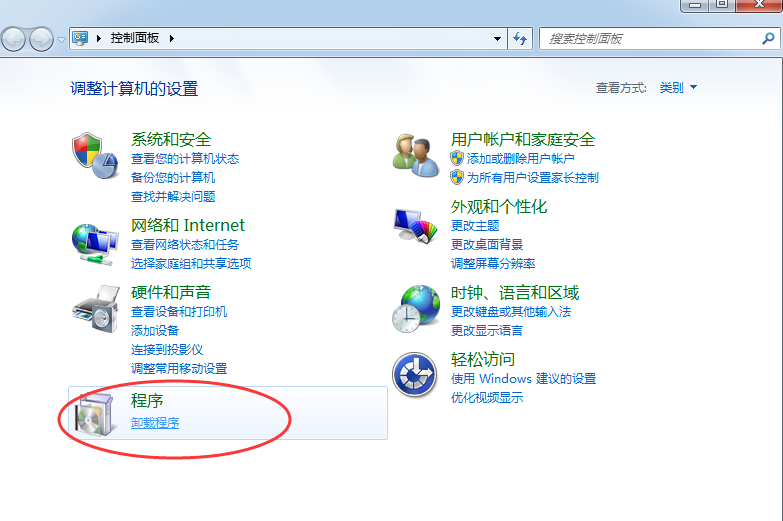Open the 硬件和声音 category

pos(171,292)
